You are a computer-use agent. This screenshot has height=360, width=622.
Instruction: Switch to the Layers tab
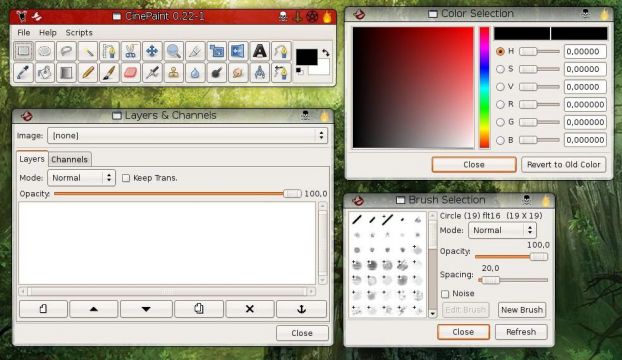32,159
